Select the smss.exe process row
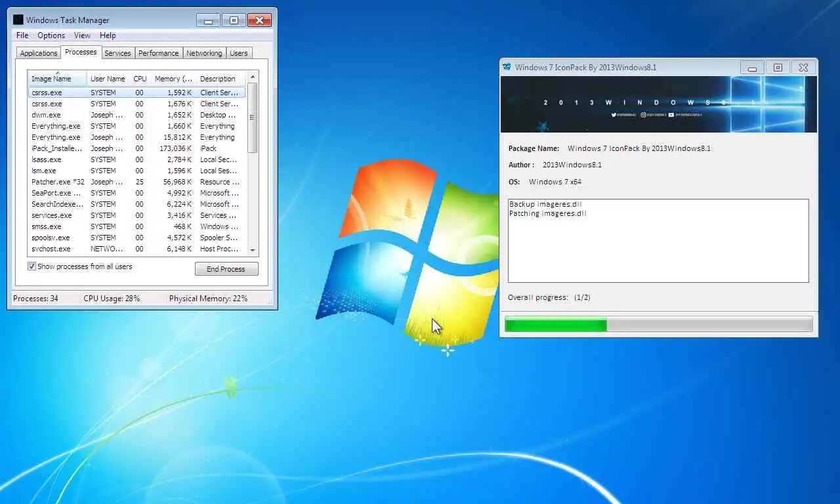Image resolution: width=840 pixels, height=504 pixels. [136, 226]
